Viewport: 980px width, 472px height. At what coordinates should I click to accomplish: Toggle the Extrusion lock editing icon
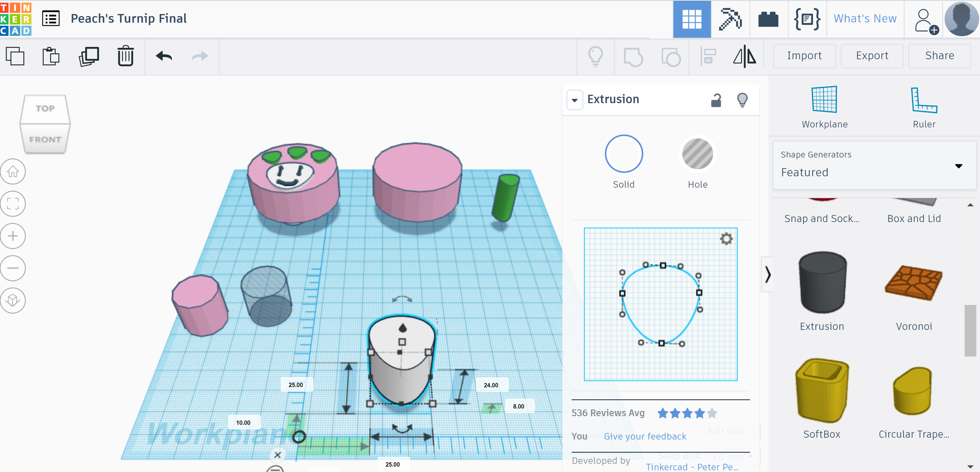(x=716, y=100)
